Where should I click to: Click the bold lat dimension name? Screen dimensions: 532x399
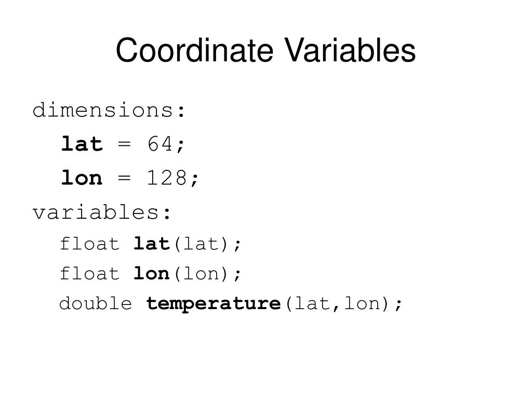82,144
